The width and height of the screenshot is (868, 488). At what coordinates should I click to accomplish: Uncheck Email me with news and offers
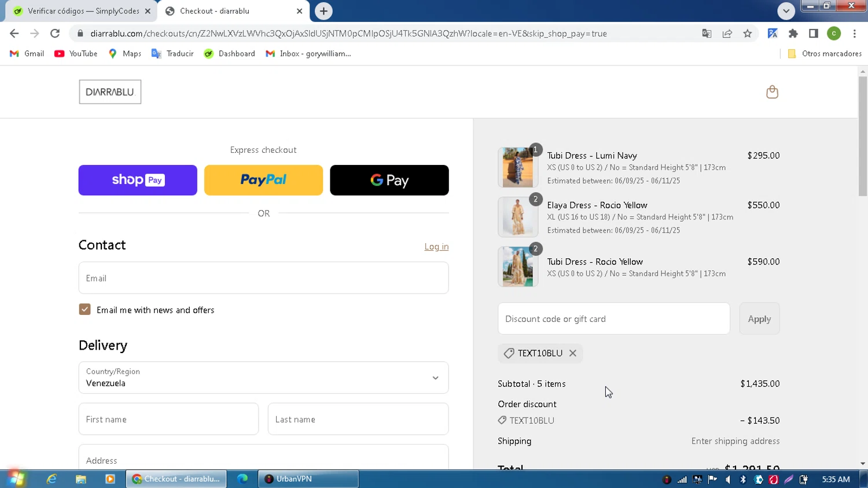tap(85, 310)
